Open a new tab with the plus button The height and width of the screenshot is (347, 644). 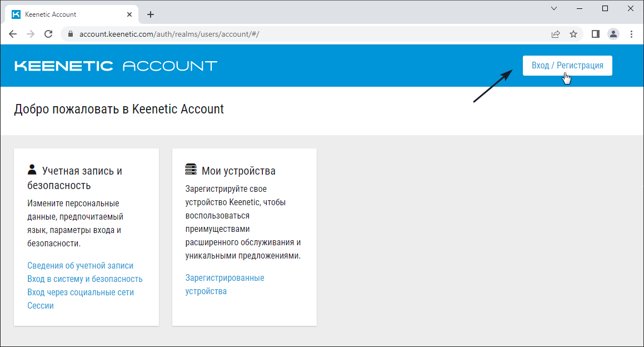tap(151, 14)
